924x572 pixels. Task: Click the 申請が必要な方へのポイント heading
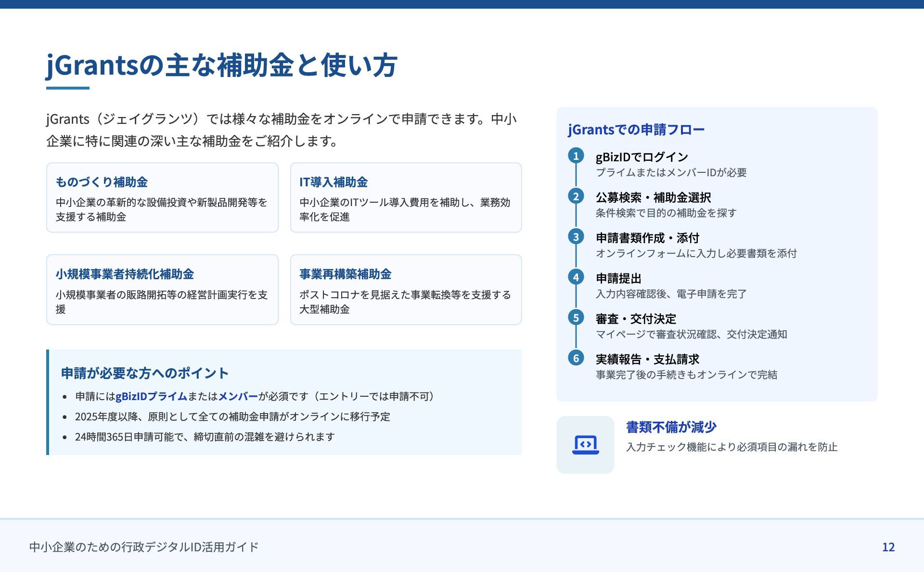145,373
